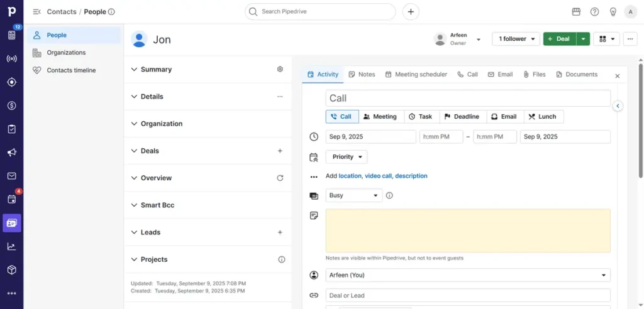Open the Mail envelope sidebar icon
The height and width of the screenshot is (309, 644).
11,176
